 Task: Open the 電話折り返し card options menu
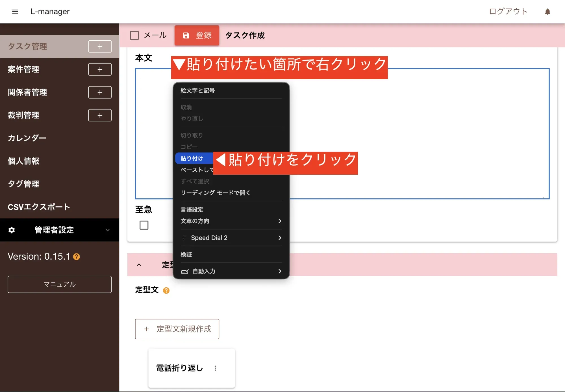(x=215, y=368)
